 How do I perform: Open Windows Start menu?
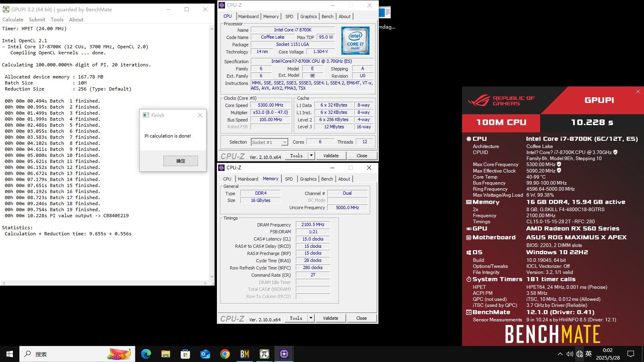tap(10, 354)
